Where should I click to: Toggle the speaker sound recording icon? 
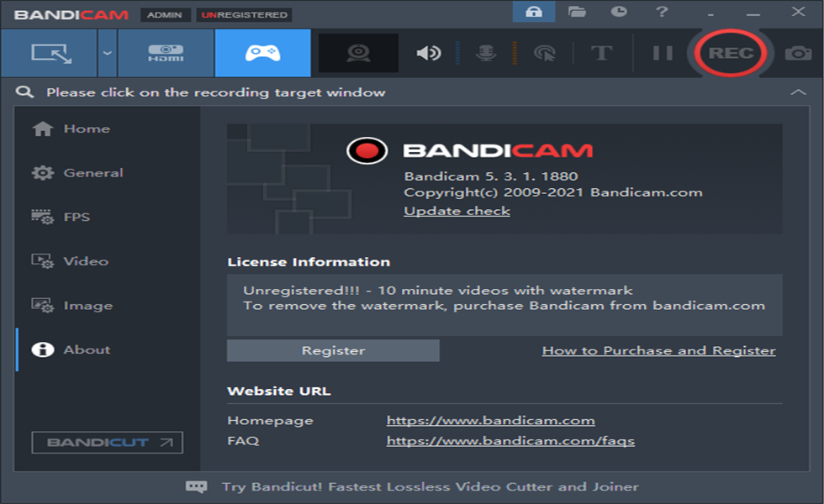pos(428,53)
